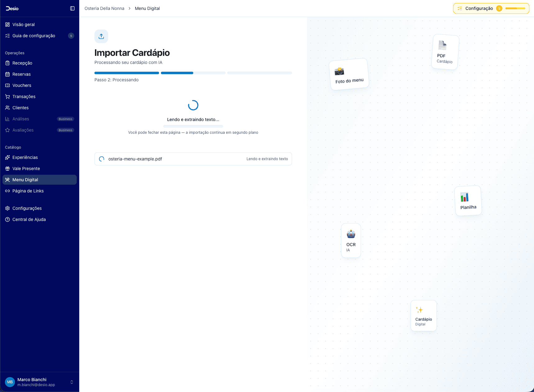Viewport: 534px width, 392px height.
Task: Click the import step progress bar
Action: [193, 73]
